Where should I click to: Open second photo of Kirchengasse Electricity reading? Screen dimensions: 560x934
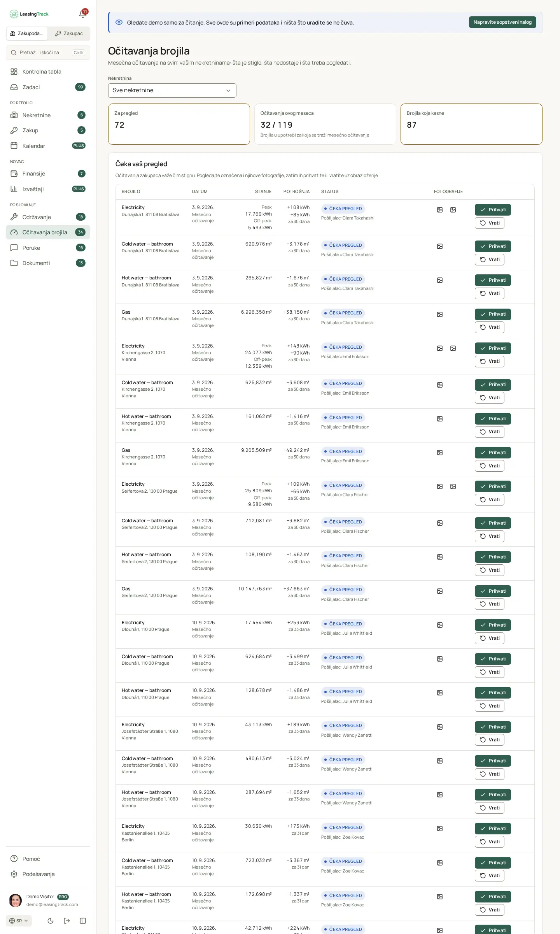tap(453, 348)
